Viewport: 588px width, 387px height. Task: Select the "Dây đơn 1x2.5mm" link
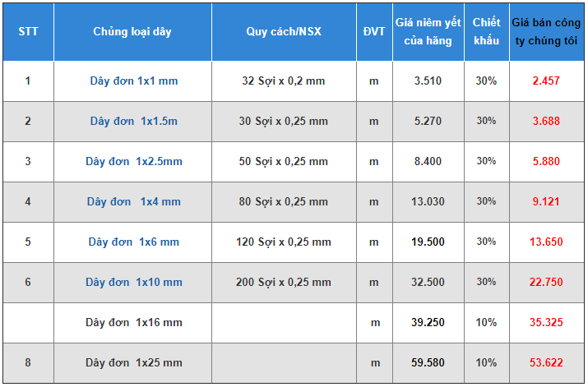133,162
